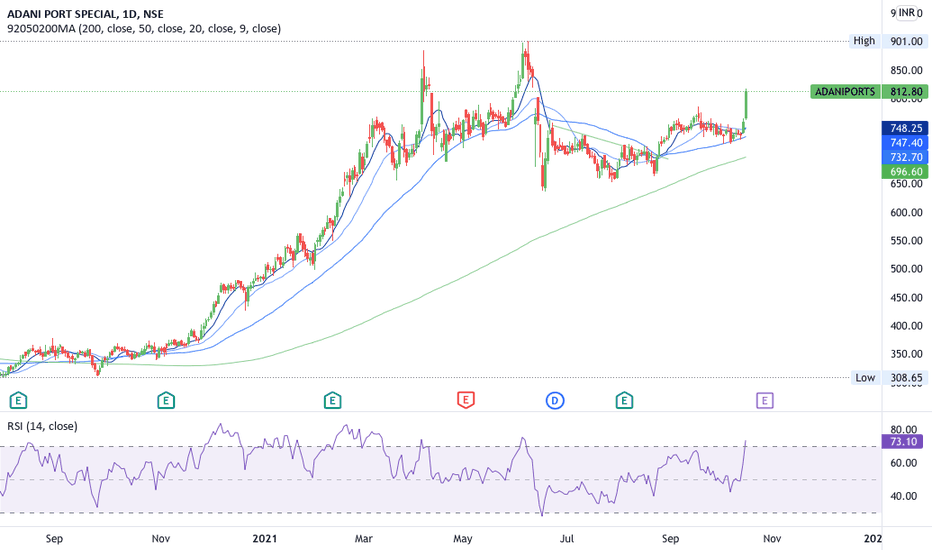Click the green earnings E marker near Nov
The height and width of the screenshot is (550, 932).
(166, 401)
